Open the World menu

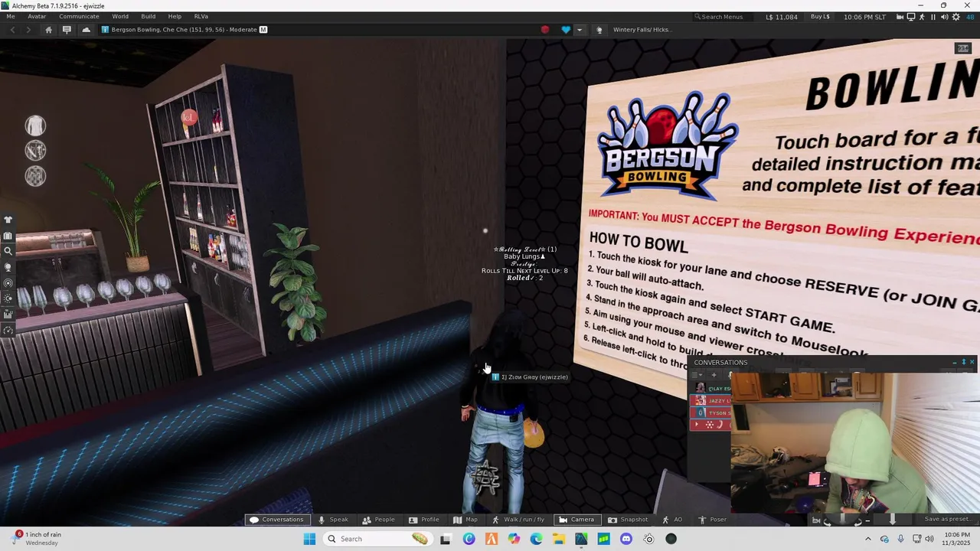coord(120,16)
